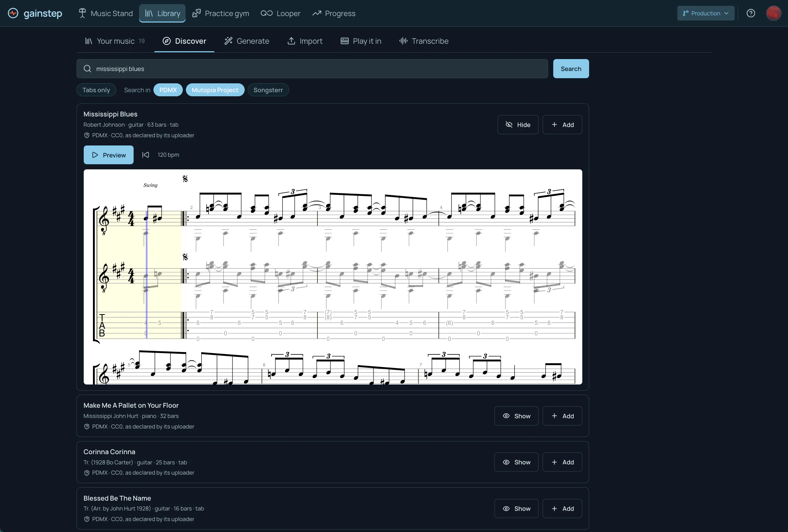Hide the Mississippi Blues preview
This screenshot has height=532, width=788.
click(518, 125)
